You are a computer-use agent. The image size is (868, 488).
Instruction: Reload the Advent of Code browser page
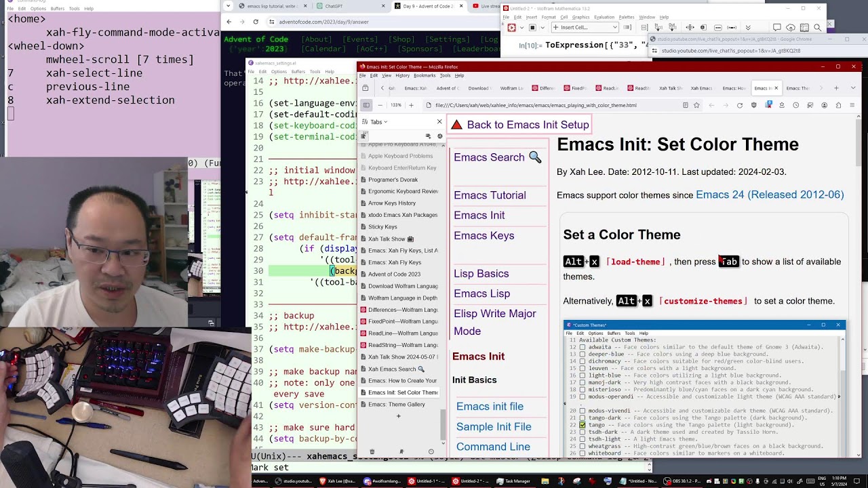pos(255,22)
